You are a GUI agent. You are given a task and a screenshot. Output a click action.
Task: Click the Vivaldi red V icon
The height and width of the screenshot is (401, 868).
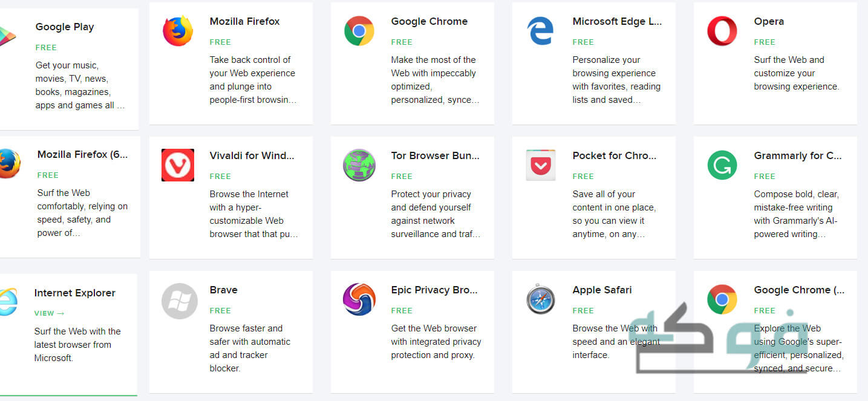pos(178,165)
